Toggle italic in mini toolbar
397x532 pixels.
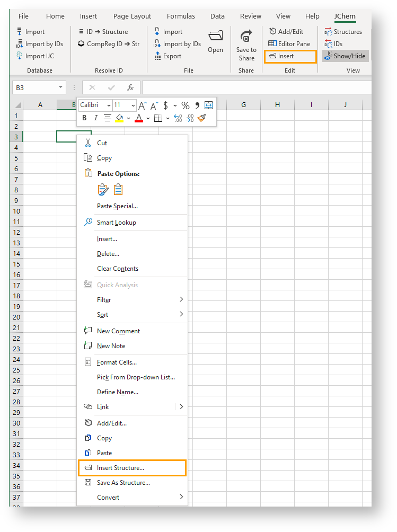(95, 118)
